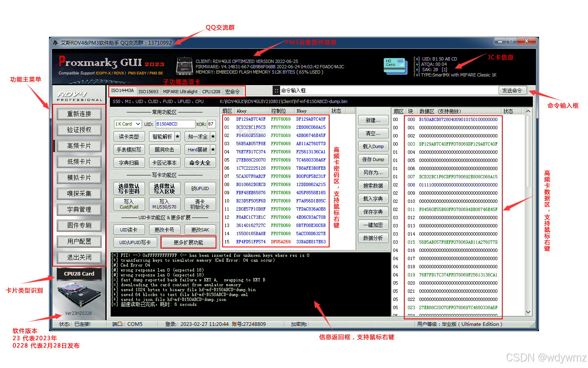
Task: Click the 知一求全 button
Action: [198, 136]
